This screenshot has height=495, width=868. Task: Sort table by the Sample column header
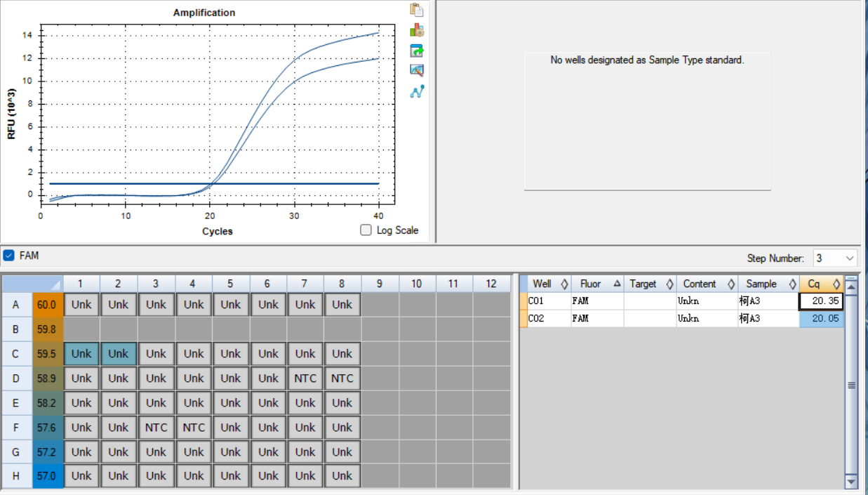[768, 284]
